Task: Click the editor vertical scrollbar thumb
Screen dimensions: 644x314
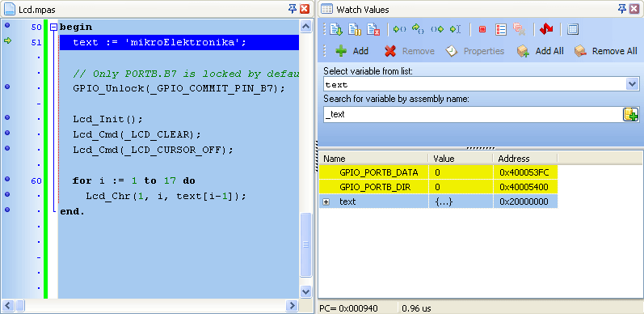Action: [306, 244]
